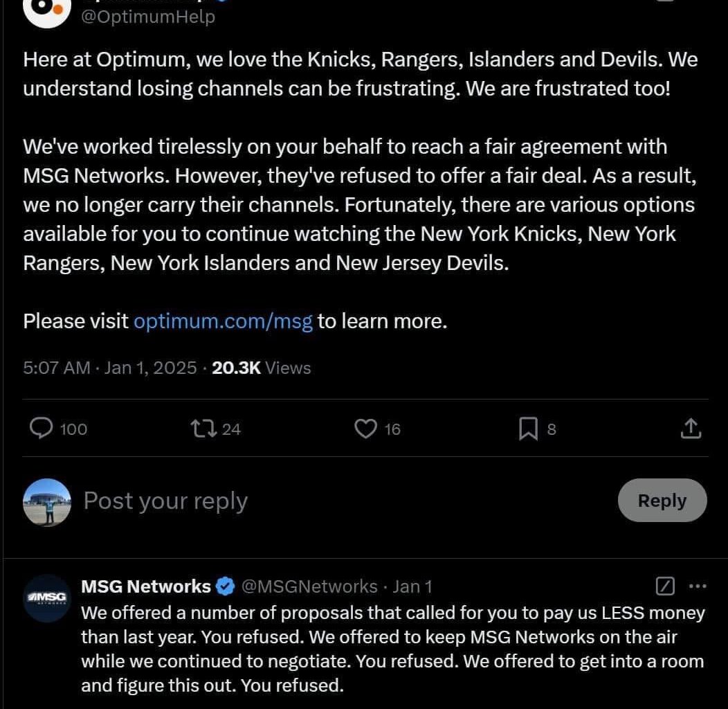728x709 pixels.
Task: Click the blue verified badge beside MSG Networks
Action: point(226,586)
